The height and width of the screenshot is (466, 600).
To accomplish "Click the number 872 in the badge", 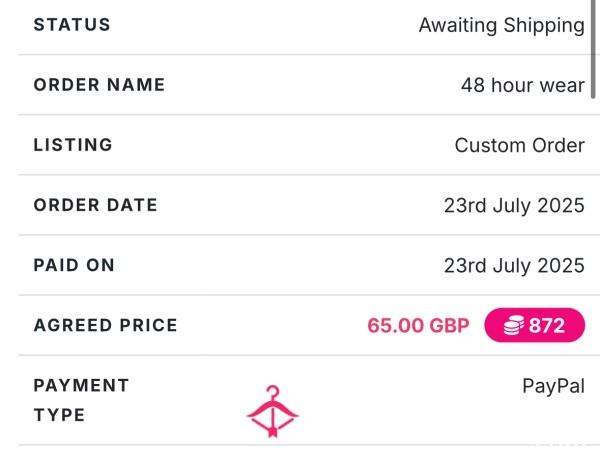I will point(546,326).
